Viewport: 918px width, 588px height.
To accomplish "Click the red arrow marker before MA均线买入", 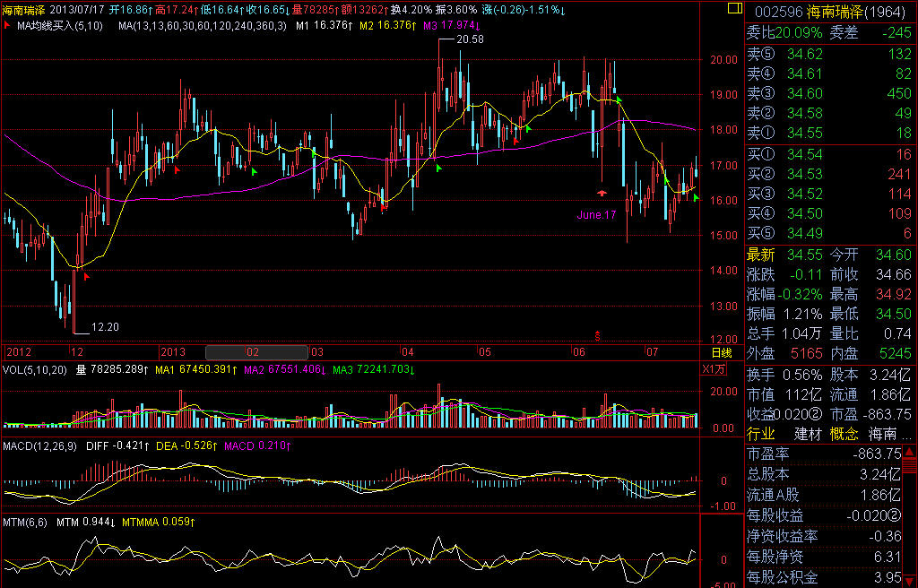I will (x=8, y=25).
